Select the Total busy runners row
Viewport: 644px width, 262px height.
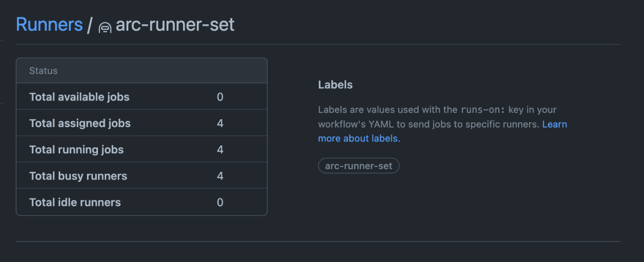142,175
